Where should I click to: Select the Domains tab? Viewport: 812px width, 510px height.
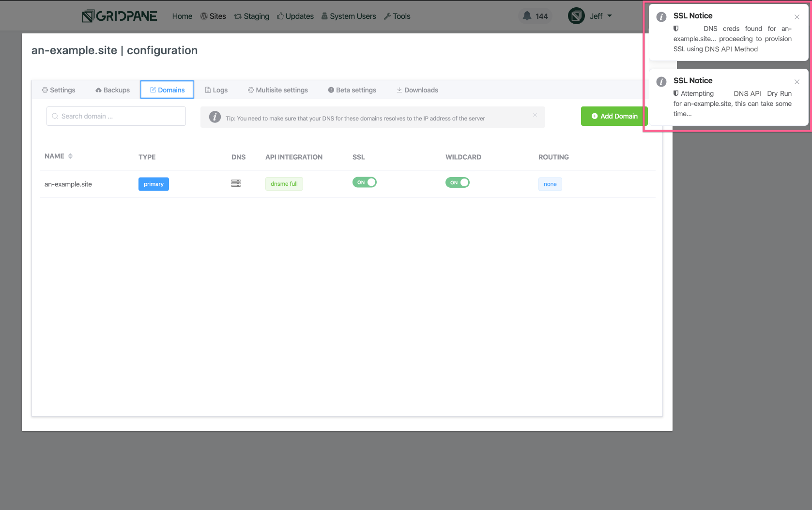click(x=167, y=90)
